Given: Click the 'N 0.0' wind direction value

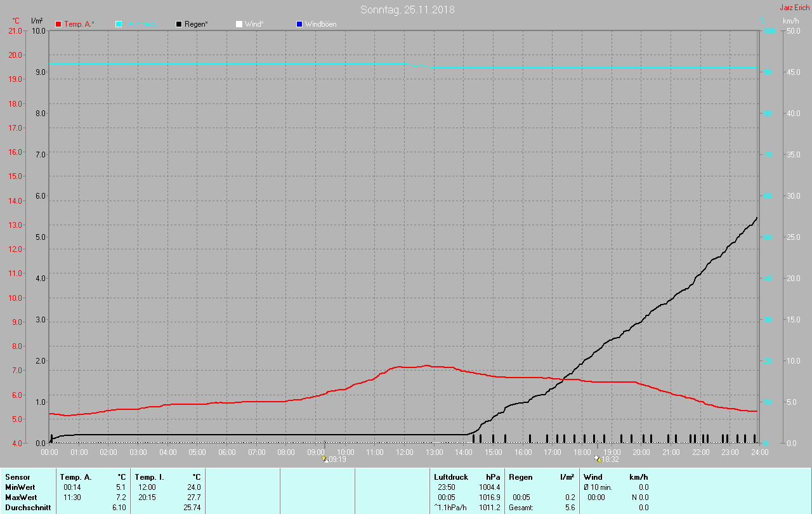Looking at the screenshot, I should (640, 497).
